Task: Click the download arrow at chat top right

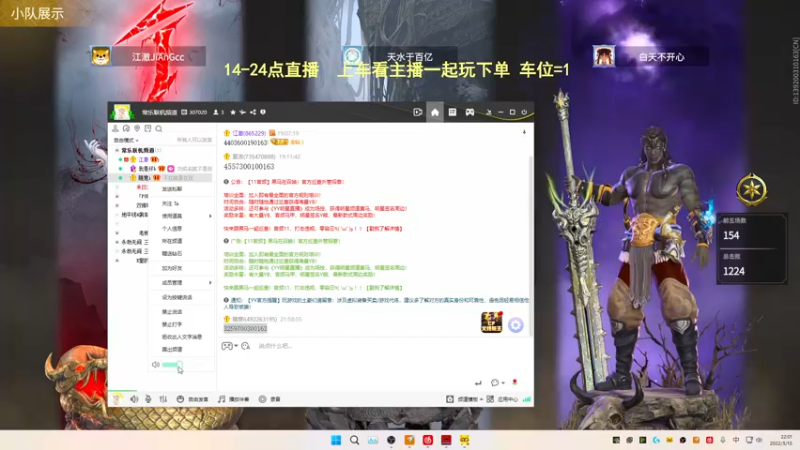Action: pyautogui.click(x=524, y=132)
